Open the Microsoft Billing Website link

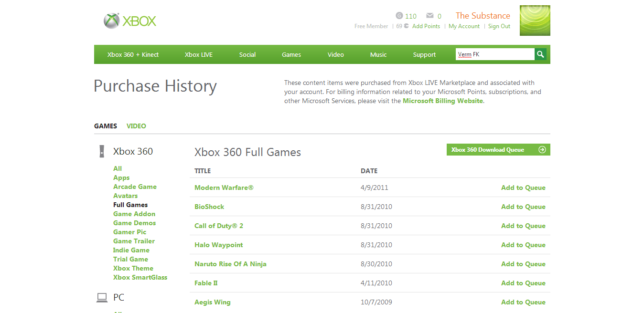[x=442, y=101]
